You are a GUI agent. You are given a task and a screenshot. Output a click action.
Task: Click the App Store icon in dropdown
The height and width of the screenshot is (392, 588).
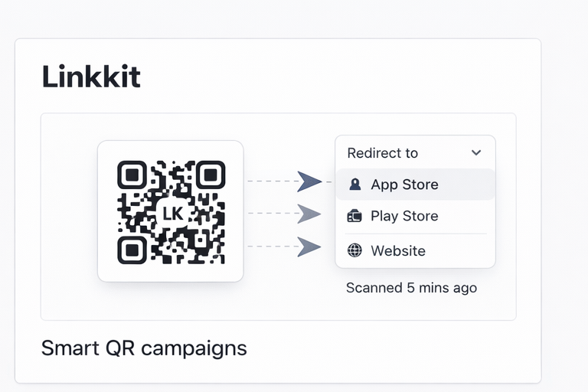point(354,185)
